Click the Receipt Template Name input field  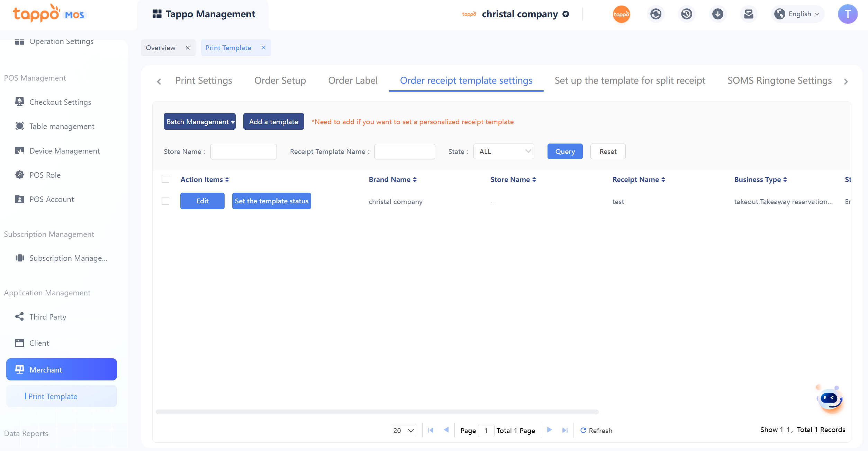(x=405, y=151)
